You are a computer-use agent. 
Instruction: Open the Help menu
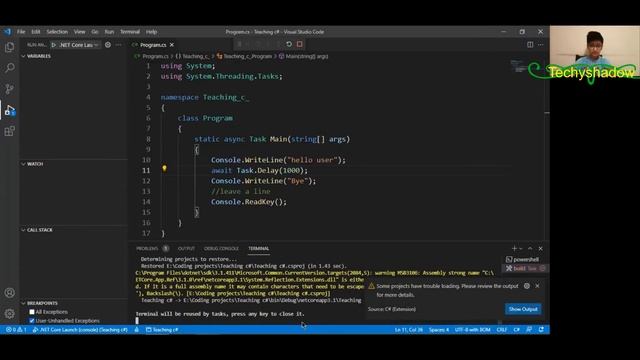(151, 32)
